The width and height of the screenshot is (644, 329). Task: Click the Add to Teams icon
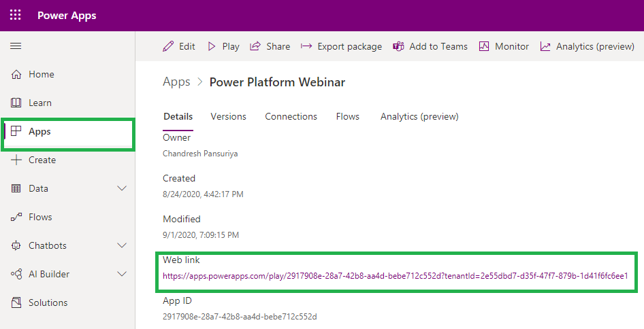point(398,46)
